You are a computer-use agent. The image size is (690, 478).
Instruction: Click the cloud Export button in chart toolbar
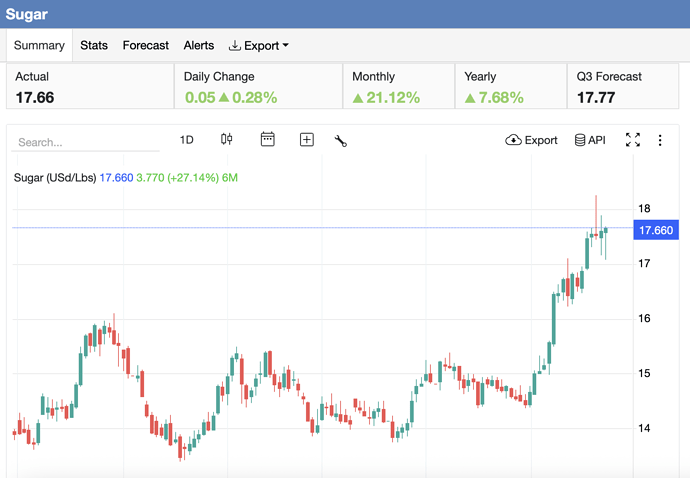click(x=531, y=140)
